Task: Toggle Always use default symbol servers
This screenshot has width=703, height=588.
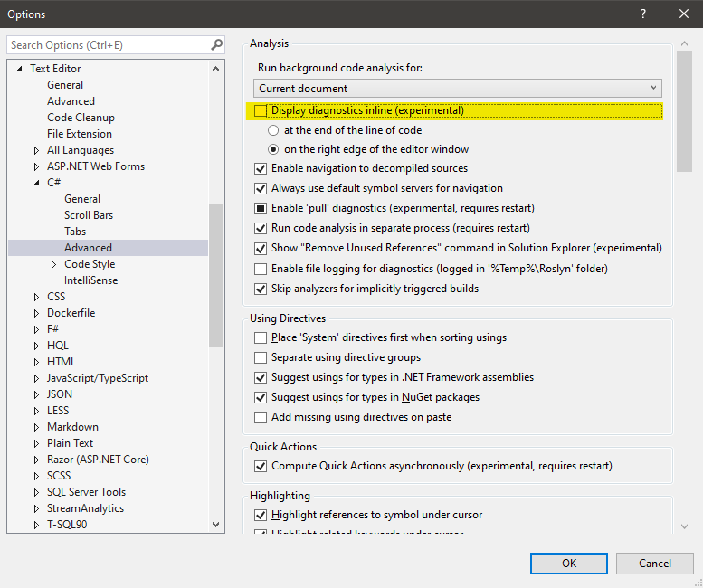Action: [x=261, y=188]
